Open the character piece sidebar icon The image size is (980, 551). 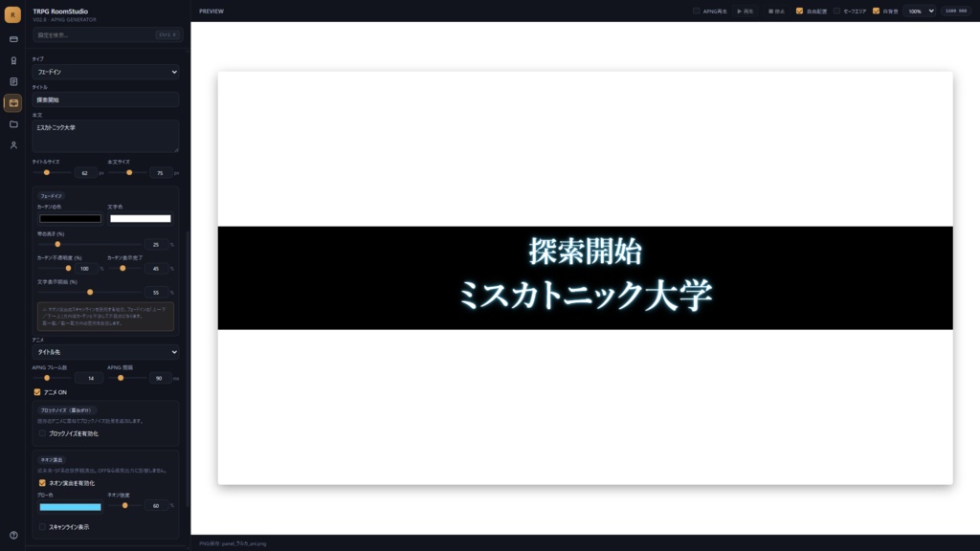(x=13, y=60)
